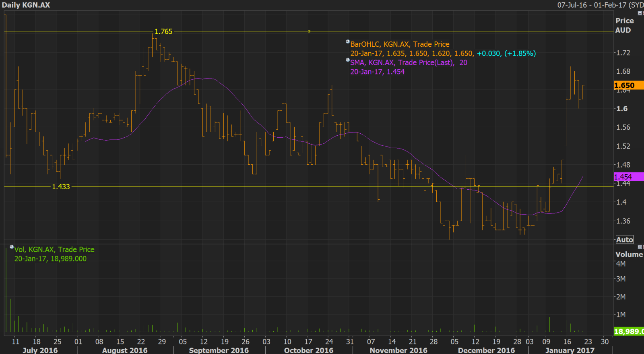
Task: Click the SMA legend marker icon
Action: tap(348, 60)
